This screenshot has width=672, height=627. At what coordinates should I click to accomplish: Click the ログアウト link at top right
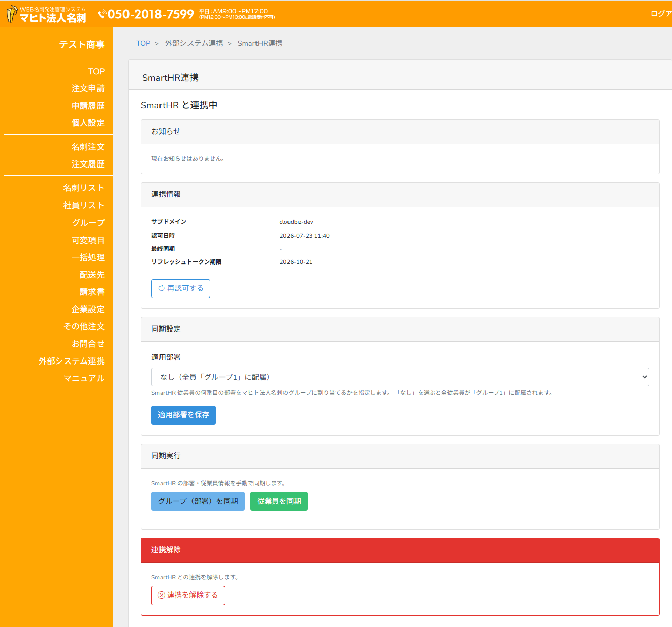coord(661,14)
